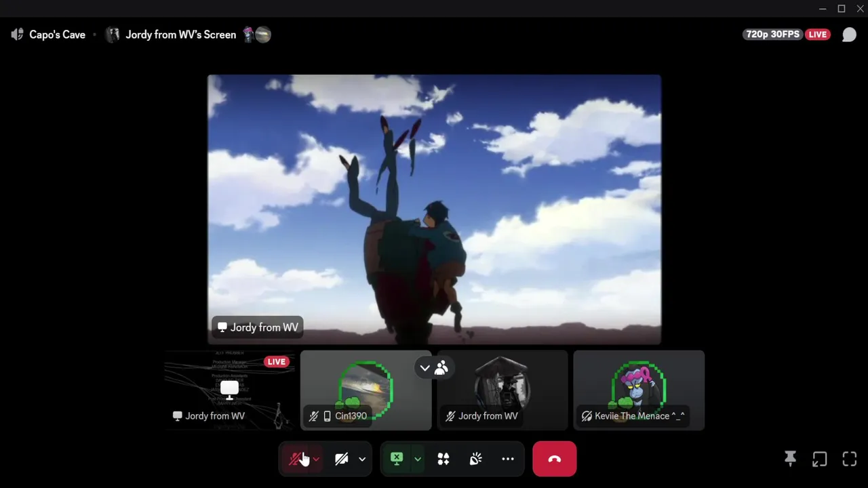The image size is (868, 488).
Task: Pop out the call into a separate window
Action: (x=820, y=459)
